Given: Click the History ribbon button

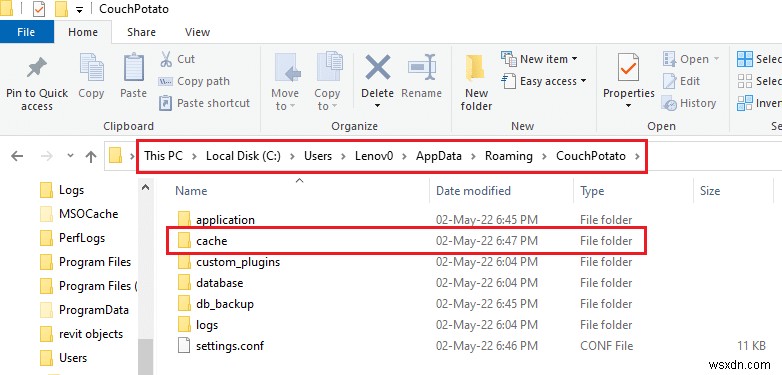Looking at the screenshot, I should pos(689,103).
